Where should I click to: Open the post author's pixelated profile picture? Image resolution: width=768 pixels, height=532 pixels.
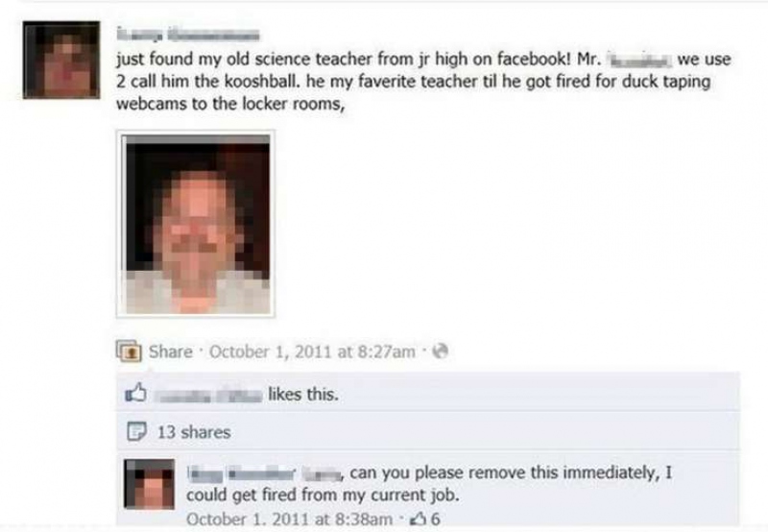pos(61,60)
